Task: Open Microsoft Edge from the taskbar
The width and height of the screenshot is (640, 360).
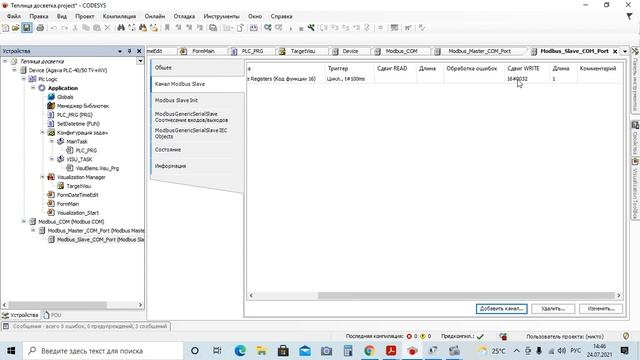Action: tap(240, 351)
